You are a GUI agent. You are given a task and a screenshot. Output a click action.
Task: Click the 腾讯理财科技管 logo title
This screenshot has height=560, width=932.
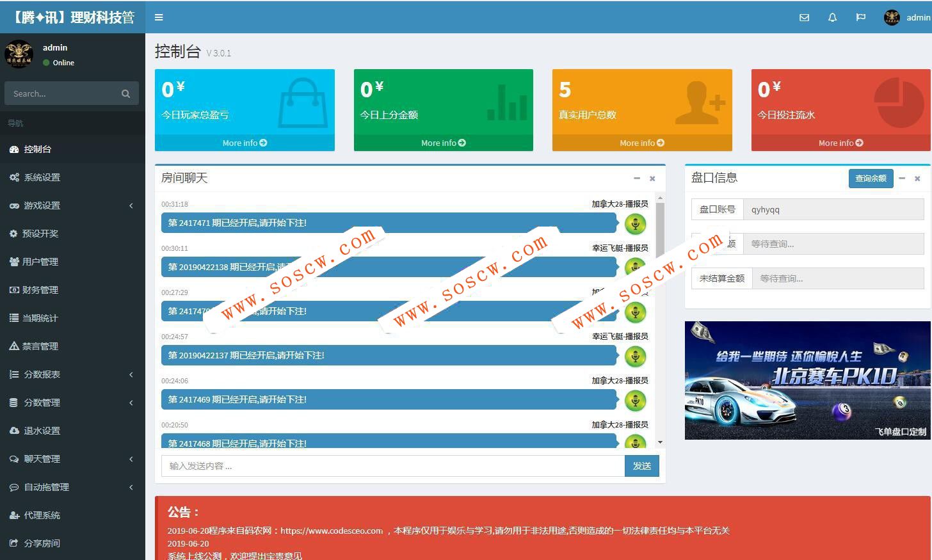point(72,17)
